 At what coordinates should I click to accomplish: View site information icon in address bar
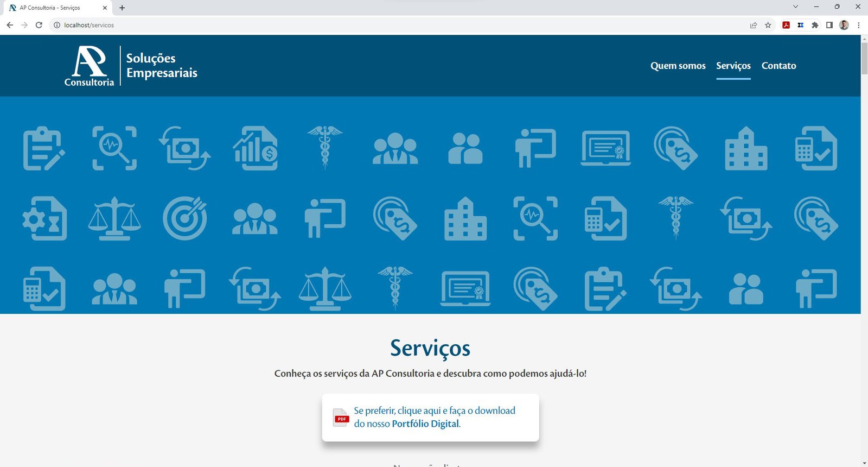point(56,25)
